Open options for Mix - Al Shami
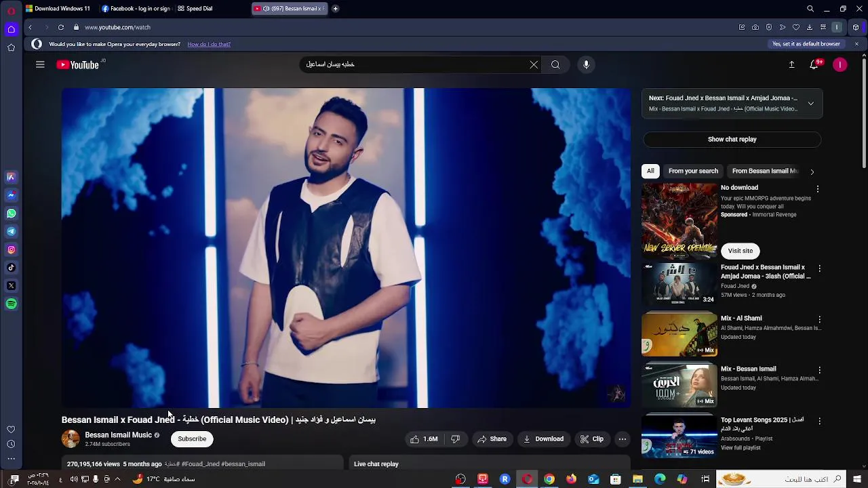This screenshot has width=868, height=488. click(819, 319)
